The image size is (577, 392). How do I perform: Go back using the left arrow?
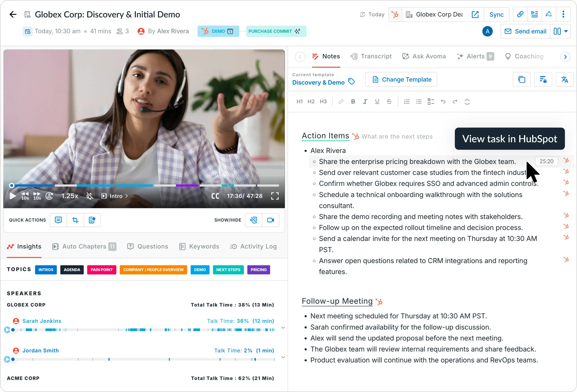click(x=13, y=14)
